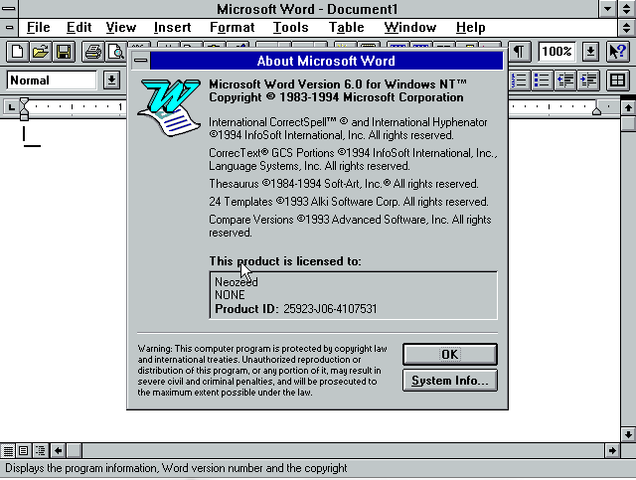Switch to Outline view icon
636x480 pixels.
click(x=40, y=450)
